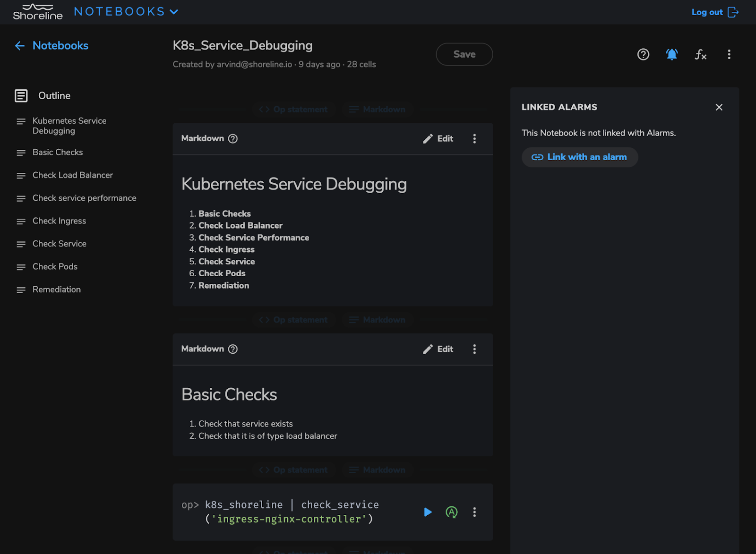
Task: Jump to Check service performance outline entry
Action: pyautogui.click(x=84, y=198)
